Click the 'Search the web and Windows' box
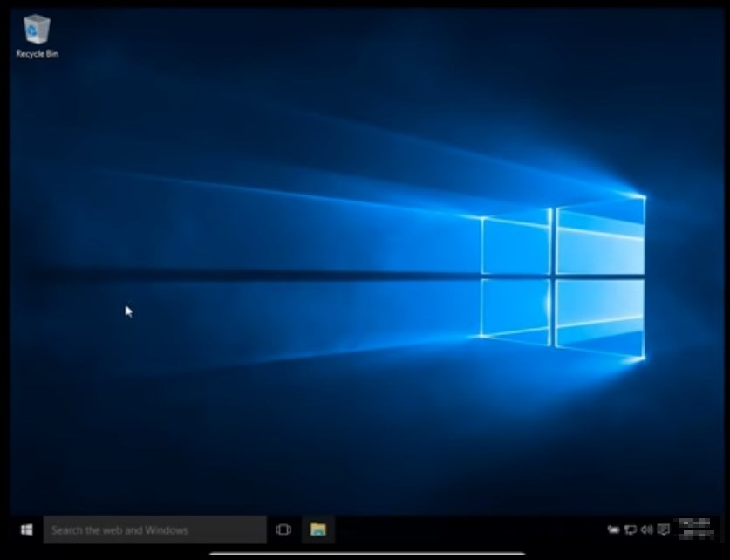This screenshot has height=560, width=730. [x=155, y=529]
